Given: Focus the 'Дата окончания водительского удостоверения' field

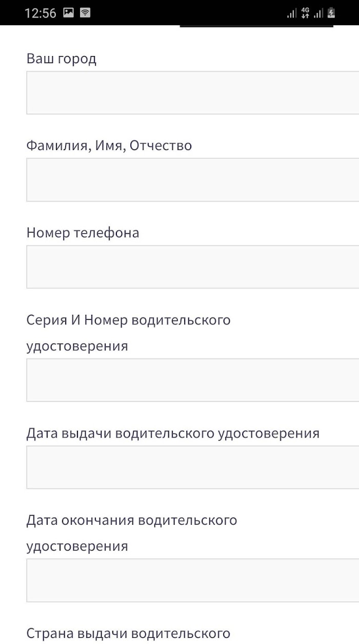Looking at the screenshot, I should 193,580.
